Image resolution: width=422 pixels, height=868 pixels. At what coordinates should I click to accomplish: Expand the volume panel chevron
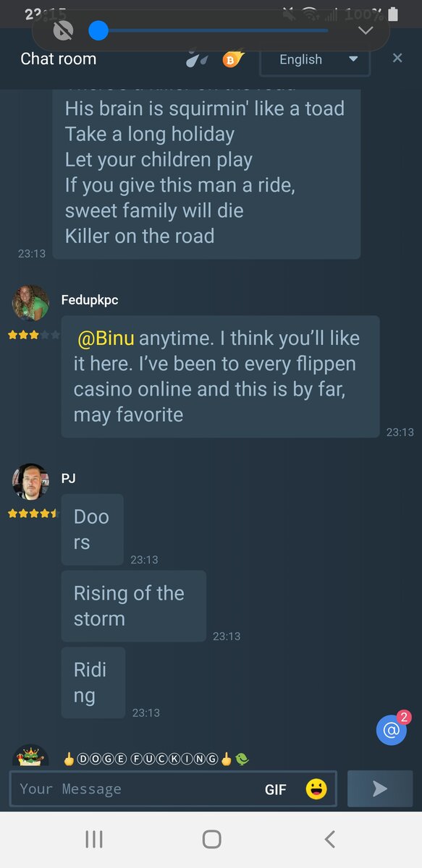366,30
